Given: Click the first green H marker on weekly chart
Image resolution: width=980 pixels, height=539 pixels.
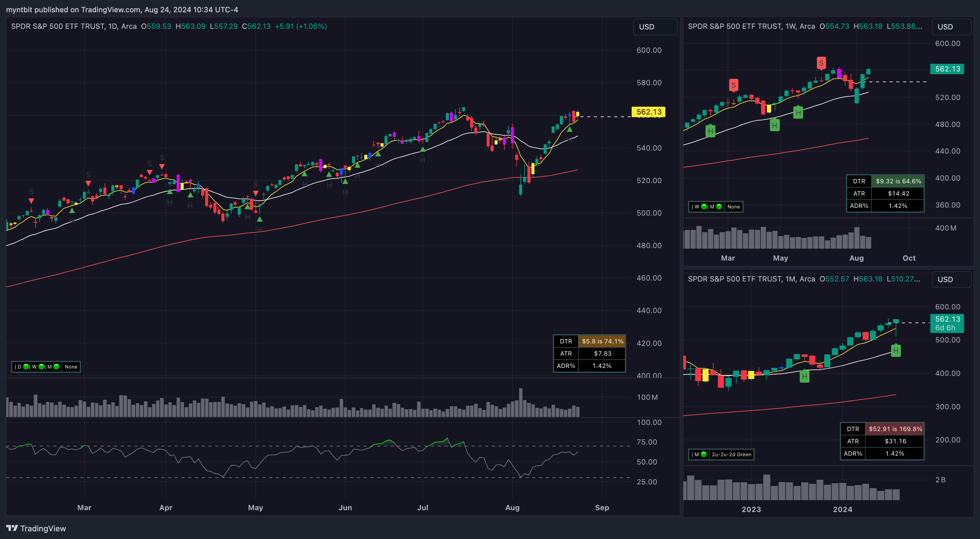Looking at the screenshot, I should [710, 131].
